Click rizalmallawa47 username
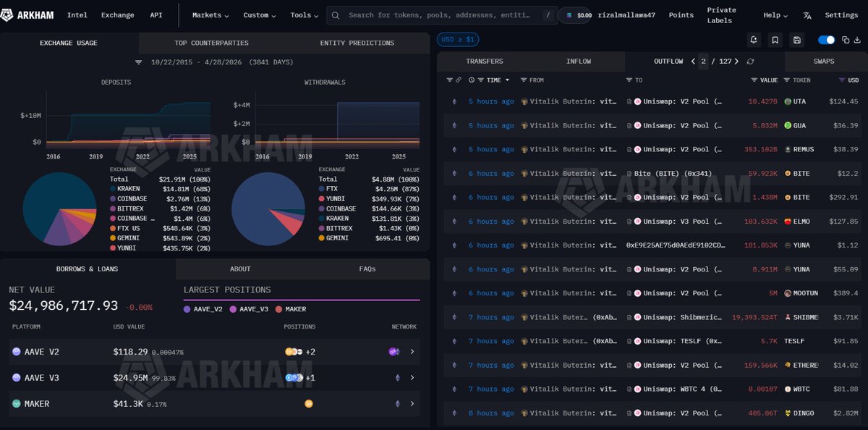Image resolution: width=868 pixels, height=430 pixels. click(x=628, y=15)
